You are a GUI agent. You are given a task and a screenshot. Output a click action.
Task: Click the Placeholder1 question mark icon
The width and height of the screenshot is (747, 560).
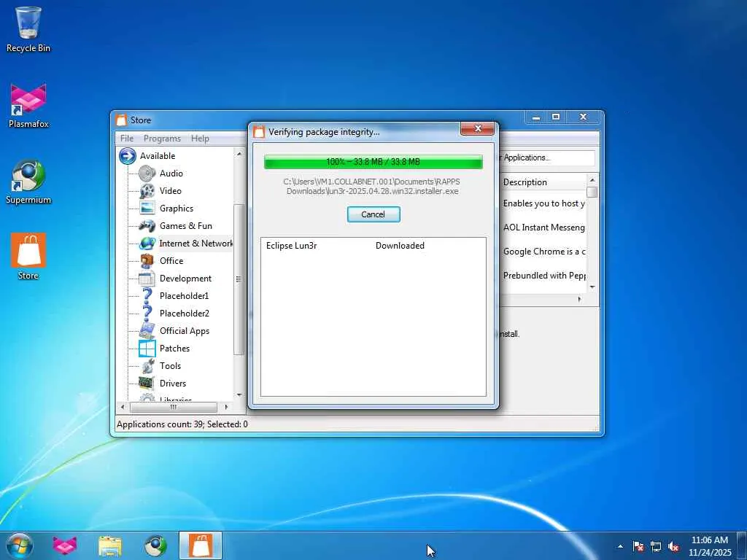(x=147, y=296)
